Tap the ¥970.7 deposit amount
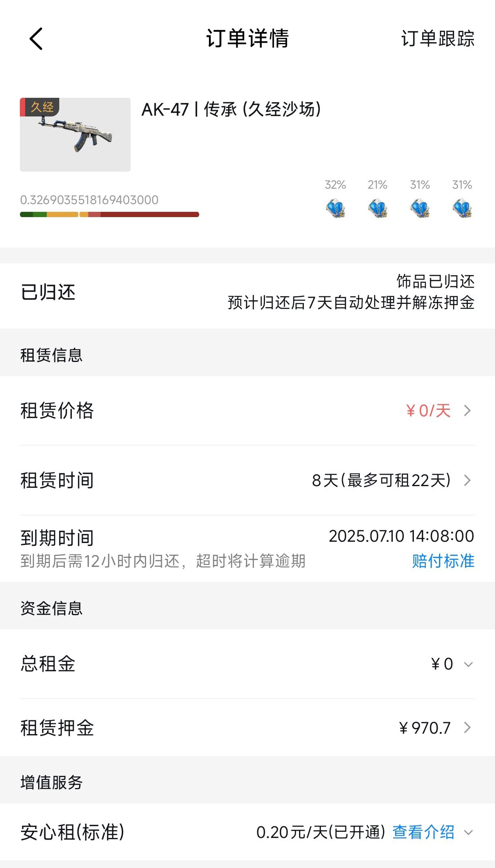 pos(424,728)
